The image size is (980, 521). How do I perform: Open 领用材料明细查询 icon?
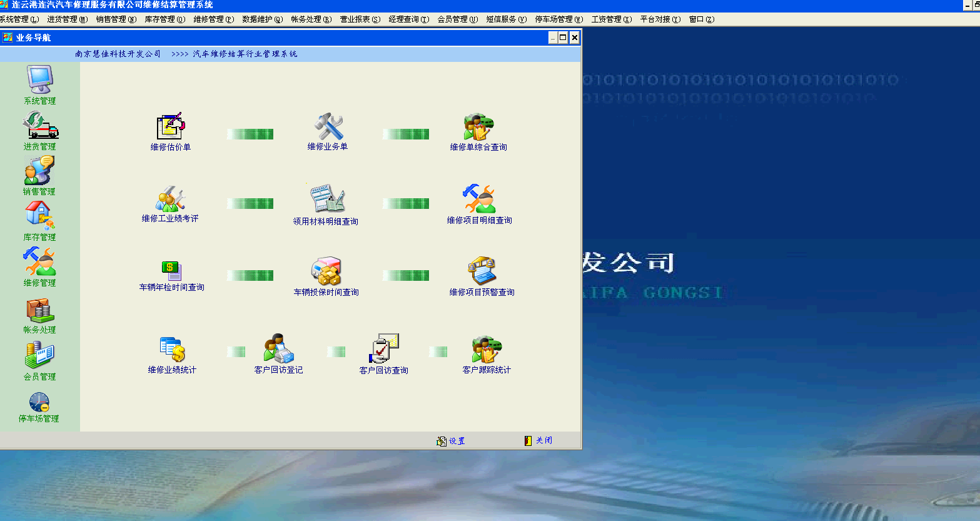[x=326, y=200]
